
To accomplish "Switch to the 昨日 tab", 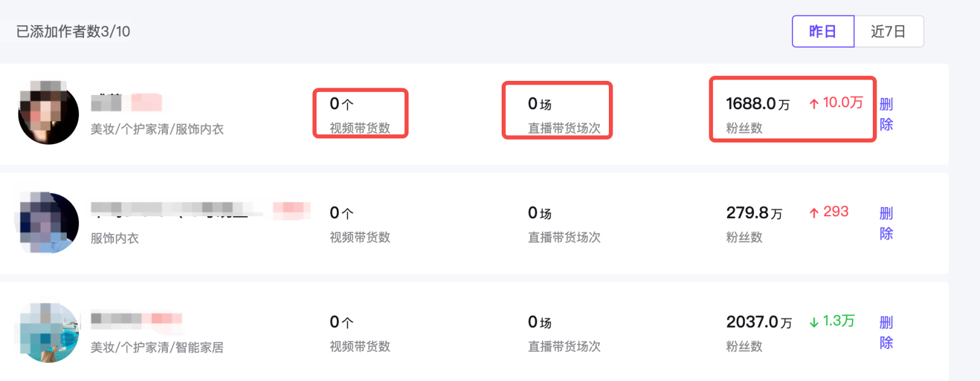I will tap(823, 31).
